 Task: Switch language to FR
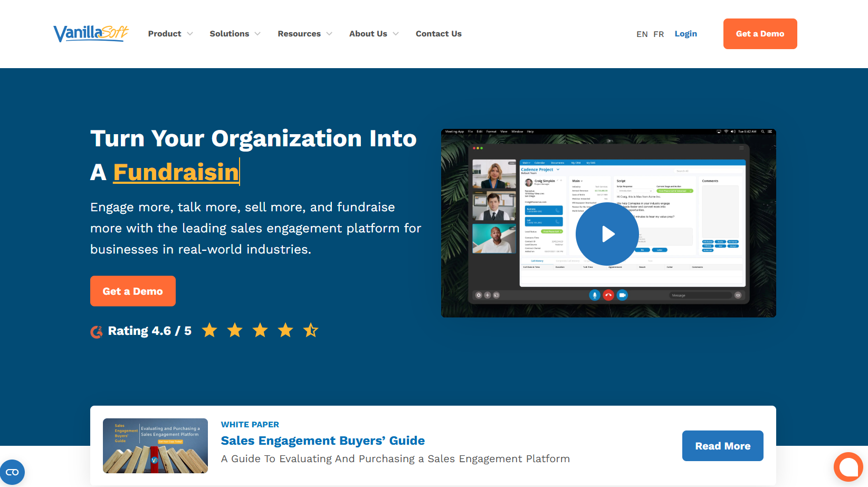(x=659, y=34)
